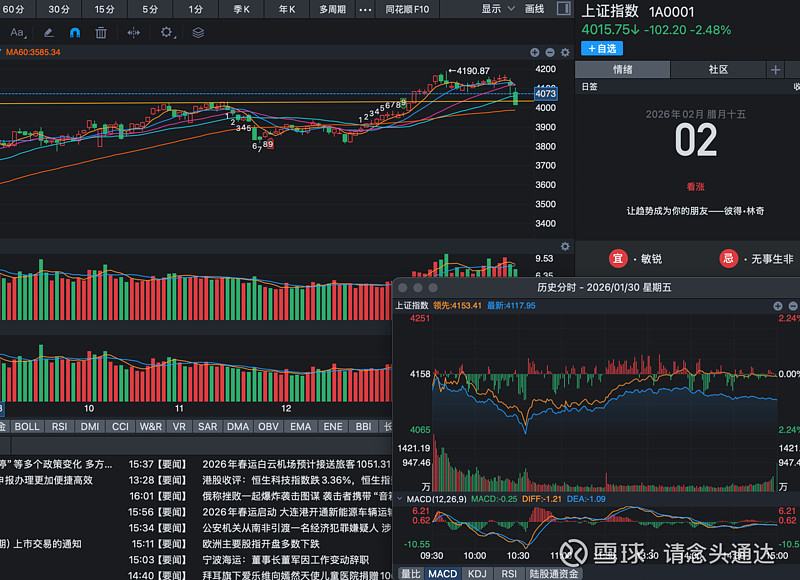Toggle the 画线 drawing mode

(534, 9)
